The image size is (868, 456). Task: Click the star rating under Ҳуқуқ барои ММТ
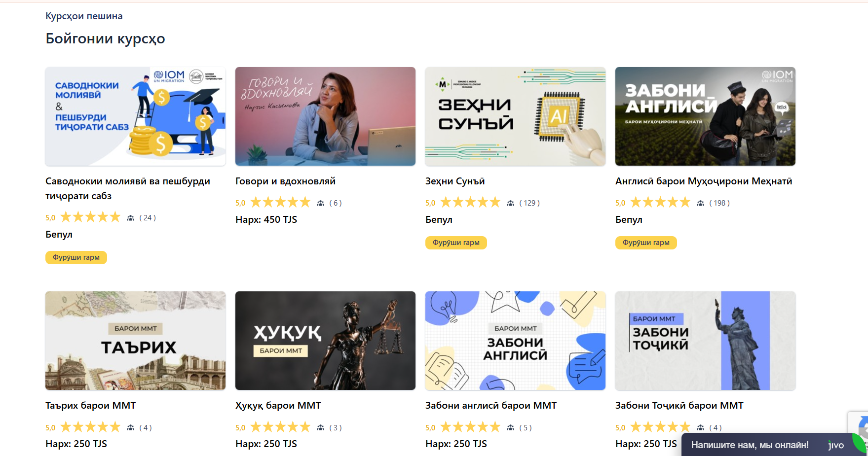click(x=280, y=427)
